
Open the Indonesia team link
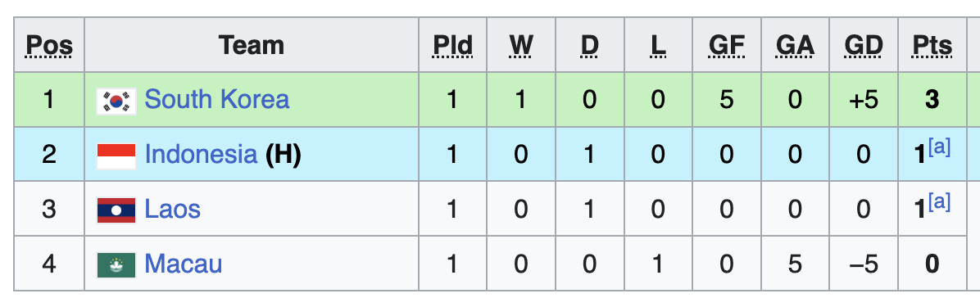click(201, 154)
